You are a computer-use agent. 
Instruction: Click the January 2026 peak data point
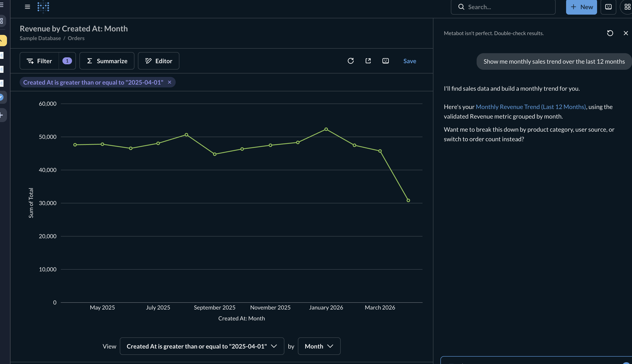point(326,129)
